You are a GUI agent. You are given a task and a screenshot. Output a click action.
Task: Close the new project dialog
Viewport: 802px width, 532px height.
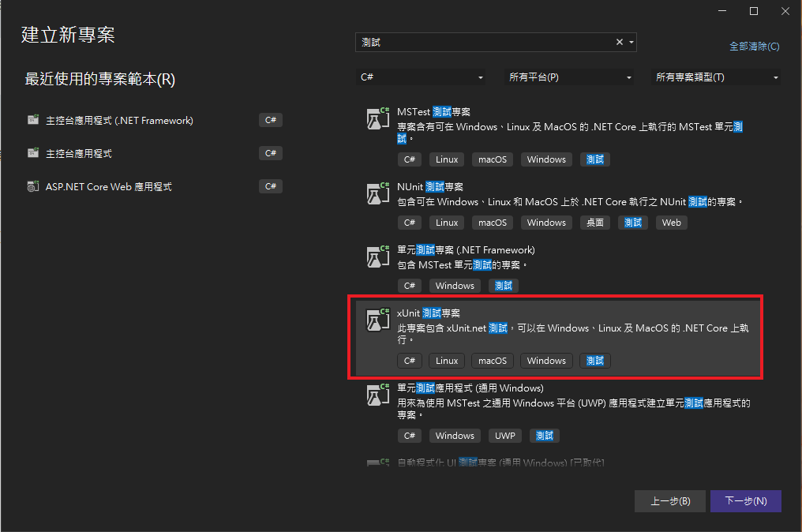coord(785,11)
